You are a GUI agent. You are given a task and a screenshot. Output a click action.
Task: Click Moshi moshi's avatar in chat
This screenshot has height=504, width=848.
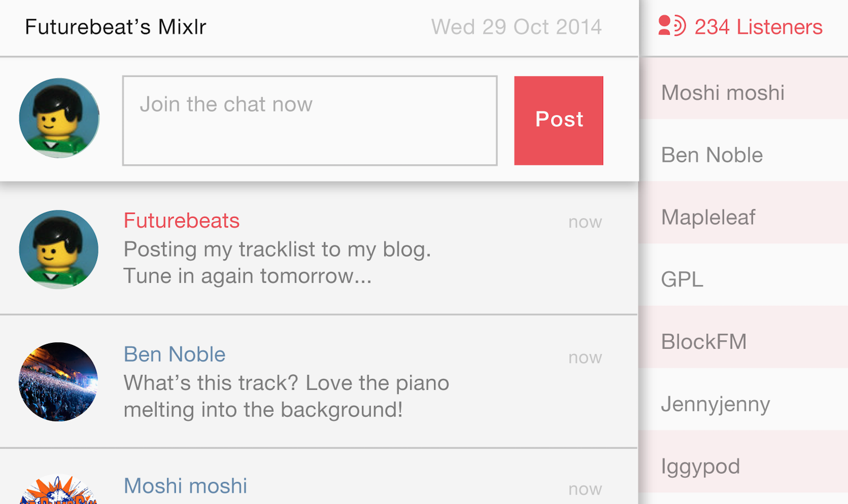tap(58, 492)
